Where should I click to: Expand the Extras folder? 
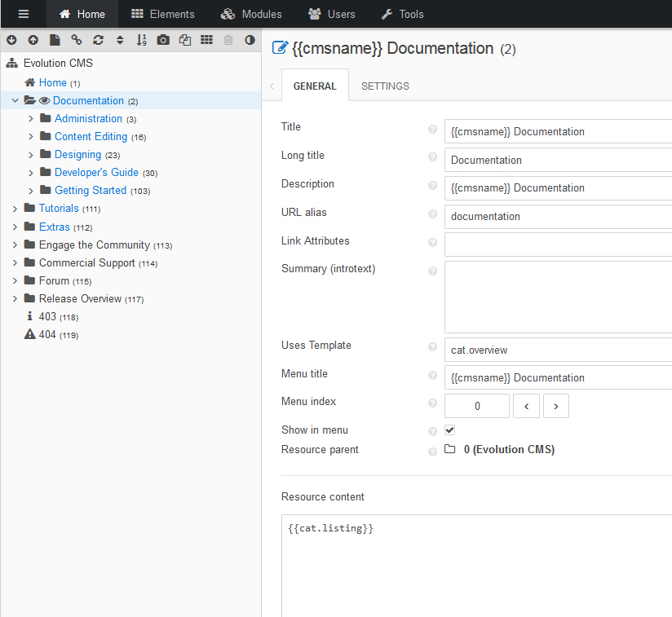[15, 227]
